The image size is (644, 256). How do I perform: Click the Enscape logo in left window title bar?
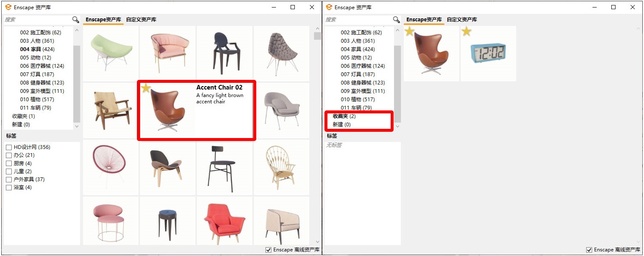click(x=8, y=7)
